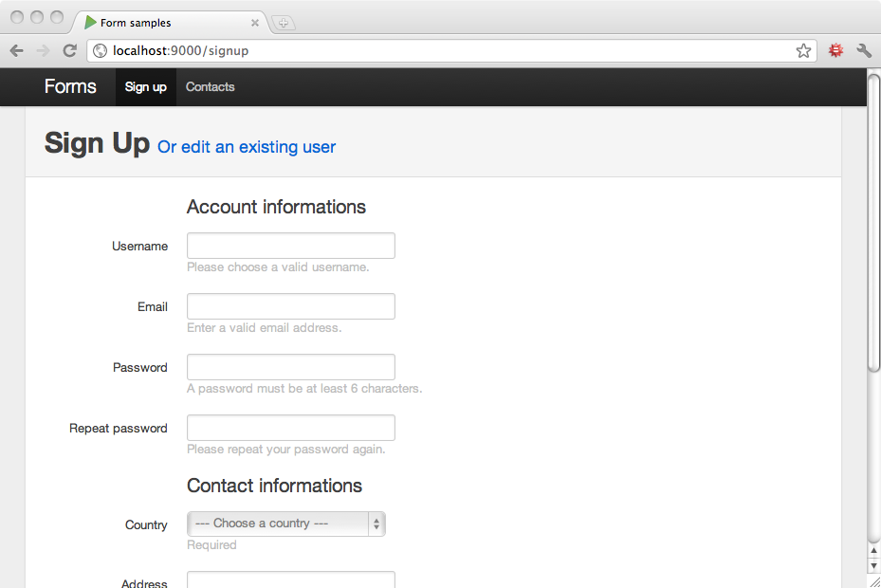Click into the Email text field
This screenshot has width=881, height=588.
click(291, 306)
